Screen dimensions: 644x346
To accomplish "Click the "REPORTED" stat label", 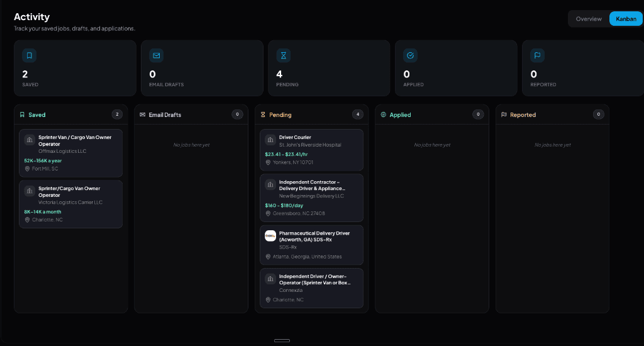I will (x=543, y=85).
